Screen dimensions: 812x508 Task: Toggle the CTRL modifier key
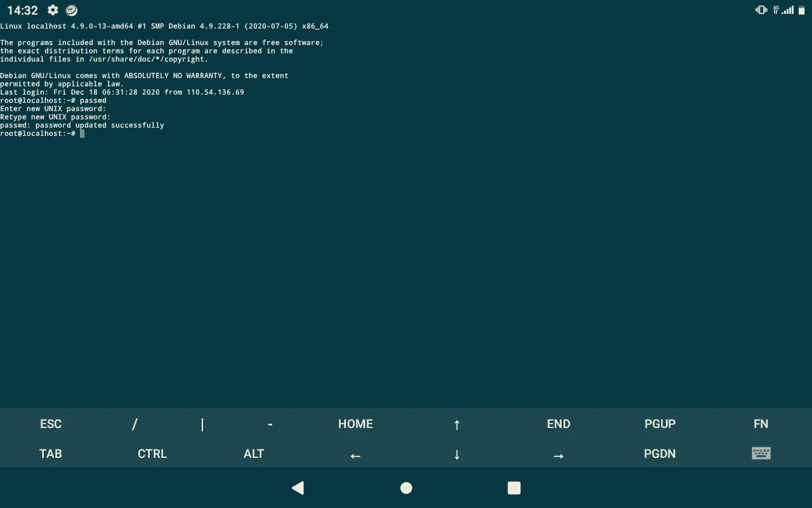[x=152, y=453]
